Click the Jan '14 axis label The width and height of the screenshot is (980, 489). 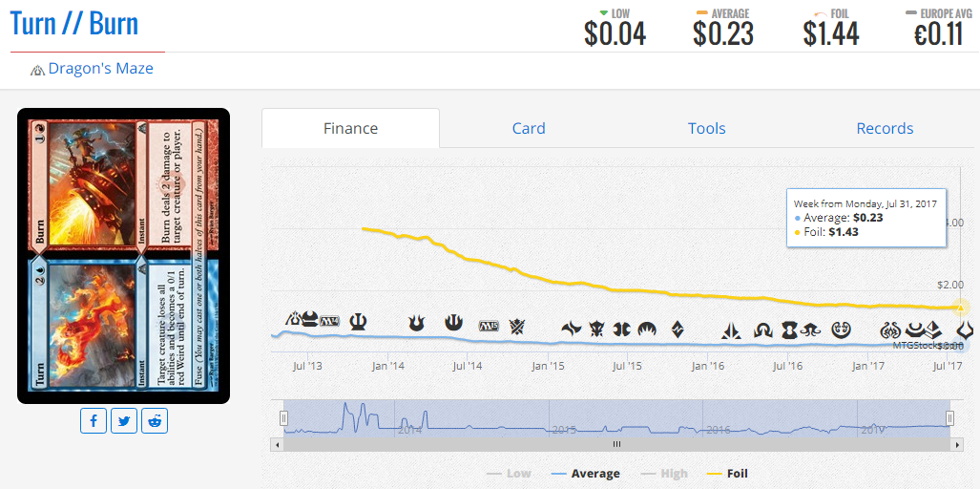click(x=387, y=365)
